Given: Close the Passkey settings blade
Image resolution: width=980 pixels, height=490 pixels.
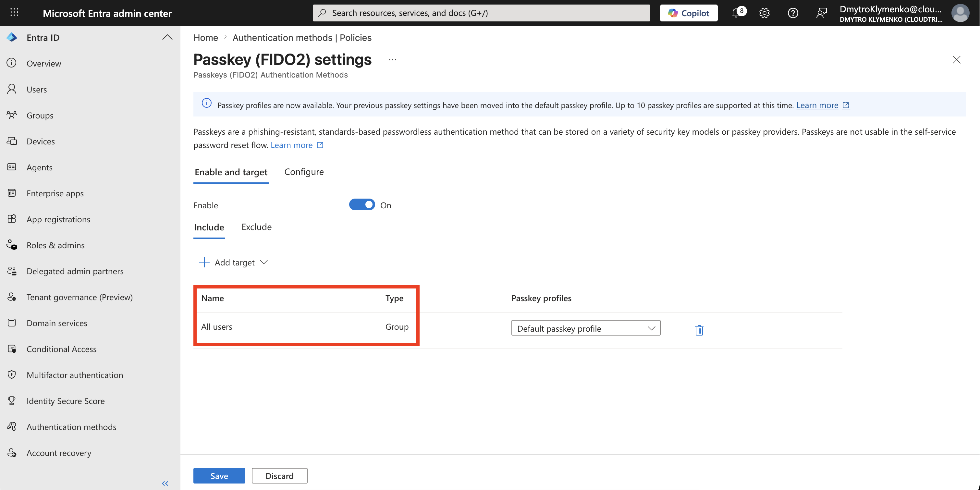Looking at the screenshot, I should [956, 60].
